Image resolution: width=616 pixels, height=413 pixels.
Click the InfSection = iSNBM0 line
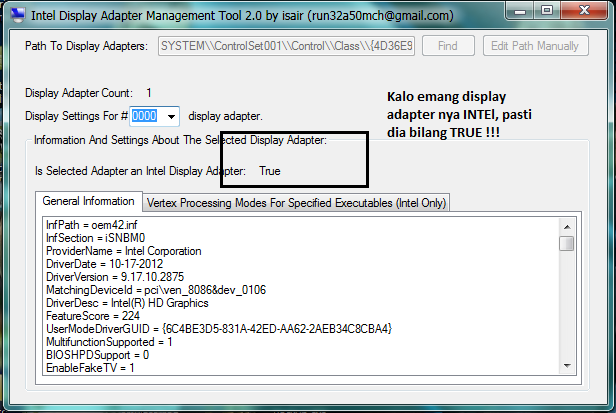(x=95, y=238)
